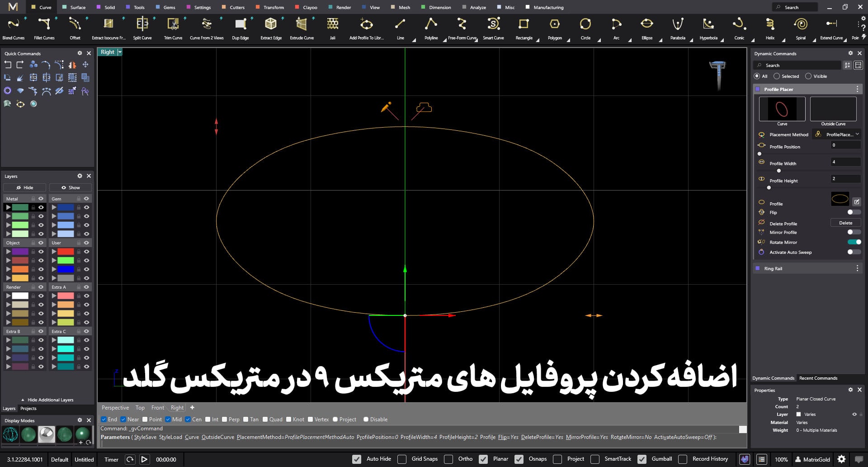Toggle the Rotate Mirror switch
868x467 pixels.
click(x=854, y=242)
